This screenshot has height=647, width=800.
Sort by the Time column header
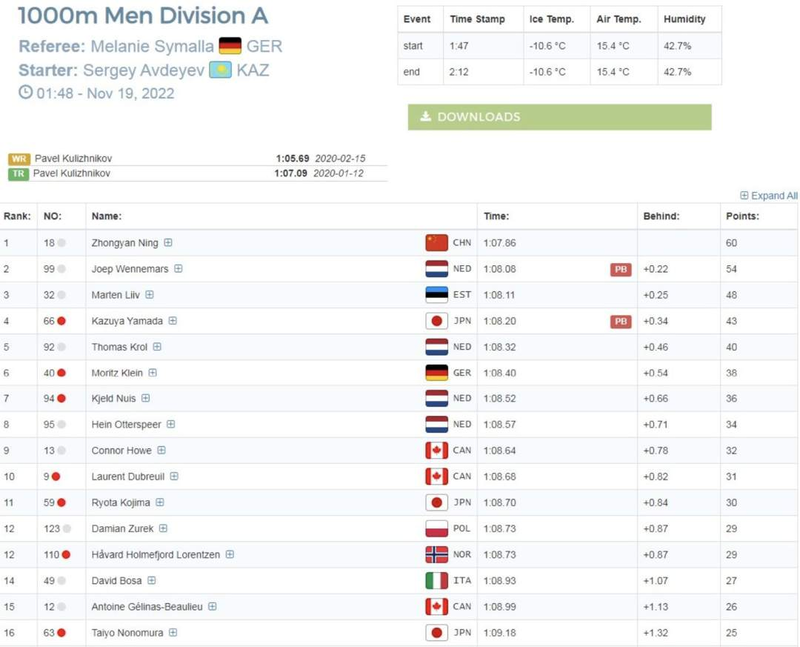(496, 216)
